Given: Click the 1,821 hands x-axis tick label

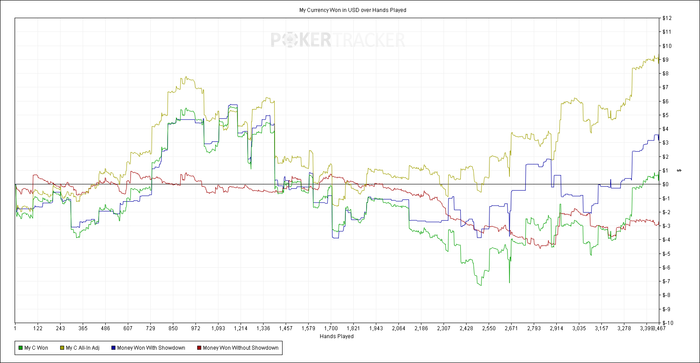Looking at the screenshot, I should click(354, 329).
